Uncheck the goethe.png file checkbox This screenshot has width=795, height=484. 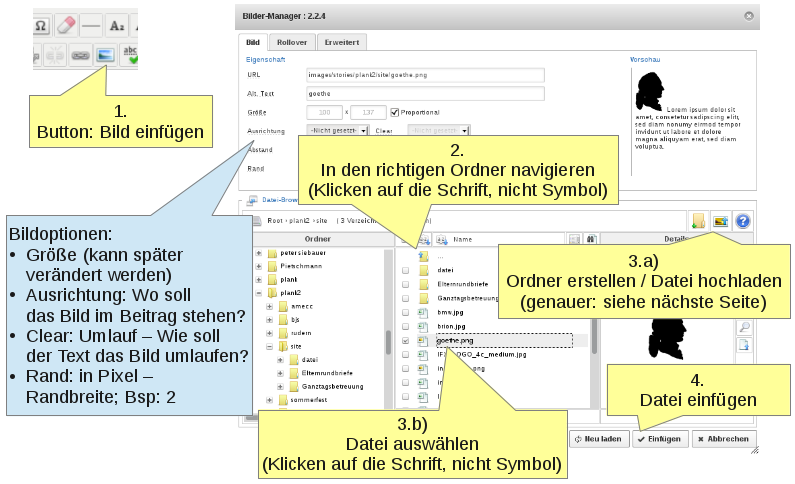(x=405, y=340)
